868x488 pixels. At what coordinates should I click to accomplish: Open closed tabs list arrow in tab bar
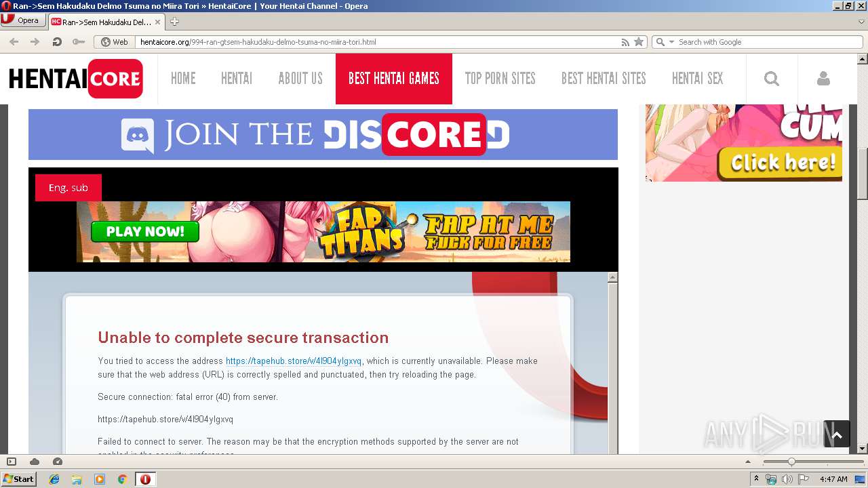click(861, 22)
